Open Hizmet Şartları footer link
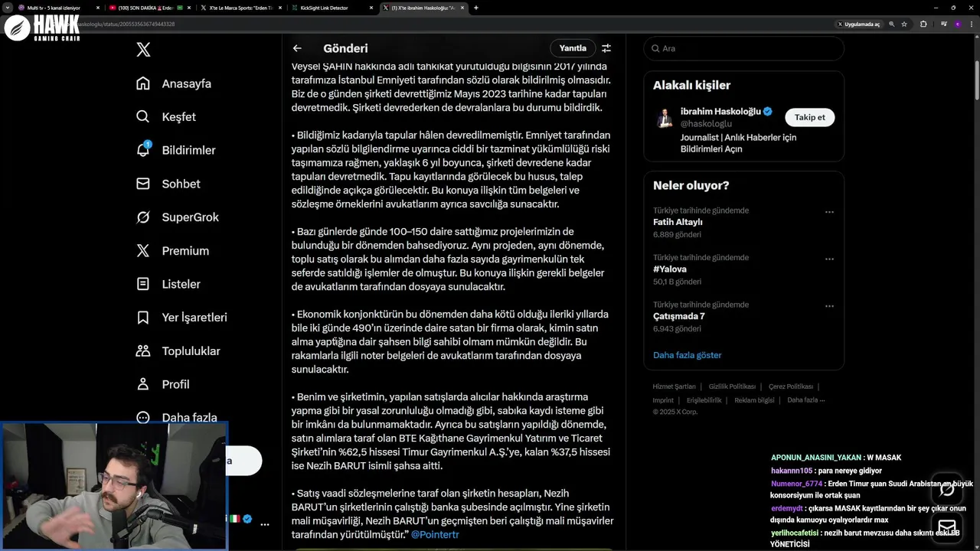 [x=674, y=386]
